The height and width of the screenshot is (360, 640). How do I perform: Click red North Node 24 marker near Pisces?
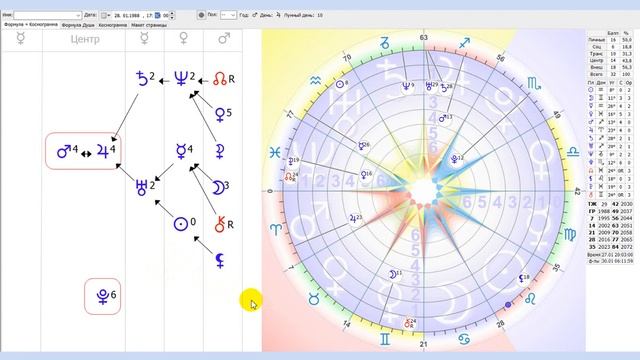pyautogui.click(x=291, y=177)
